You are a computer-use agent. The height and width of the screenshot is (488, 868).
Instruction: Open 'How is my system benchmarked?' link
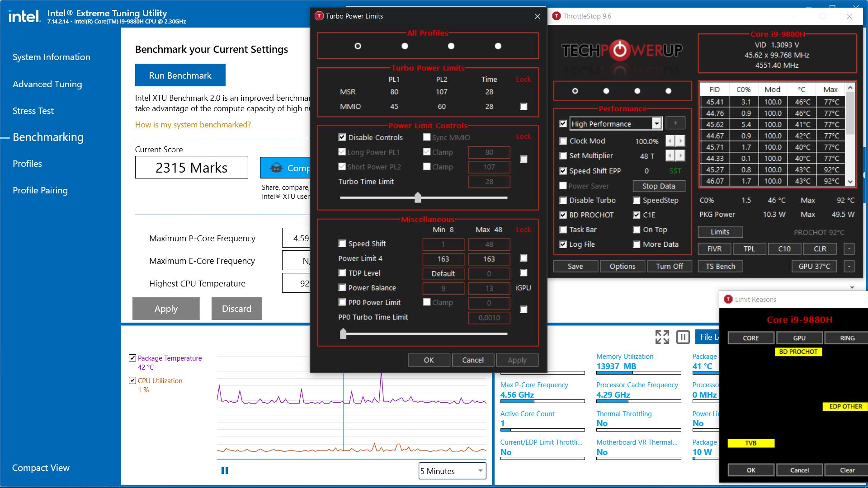pyautogui.click(x=193, y=125)
